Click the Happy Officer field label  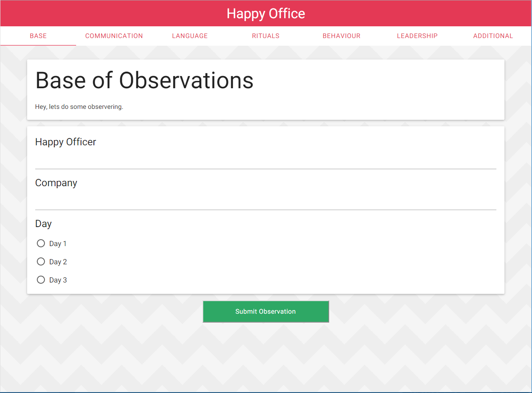(66, 142)
